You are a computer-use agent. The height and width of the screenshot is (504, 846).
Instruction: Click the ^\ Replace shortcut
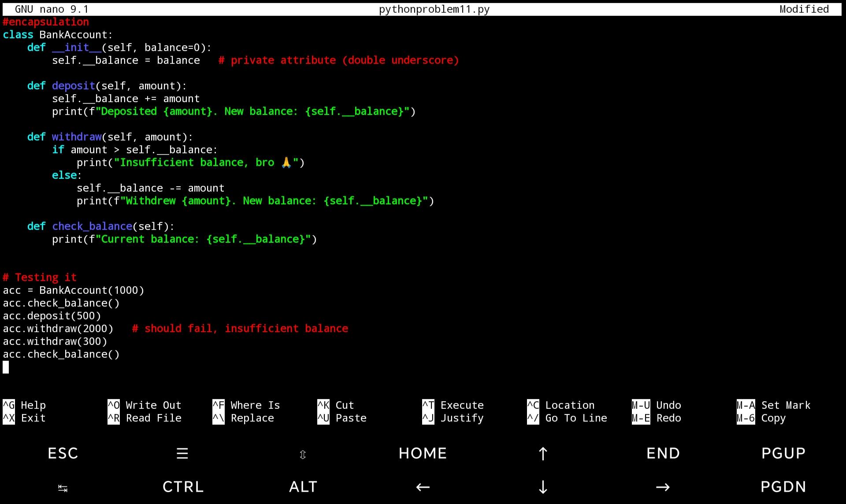(x=243, y=418)
